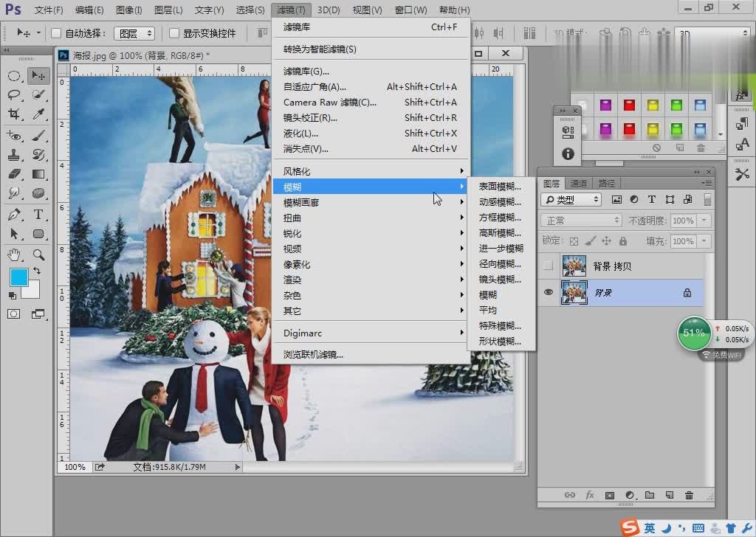The image size is (756, 537).
Task: Expand 扭曲 submenu
Action: pyautogui.click(x=371, y=218)
